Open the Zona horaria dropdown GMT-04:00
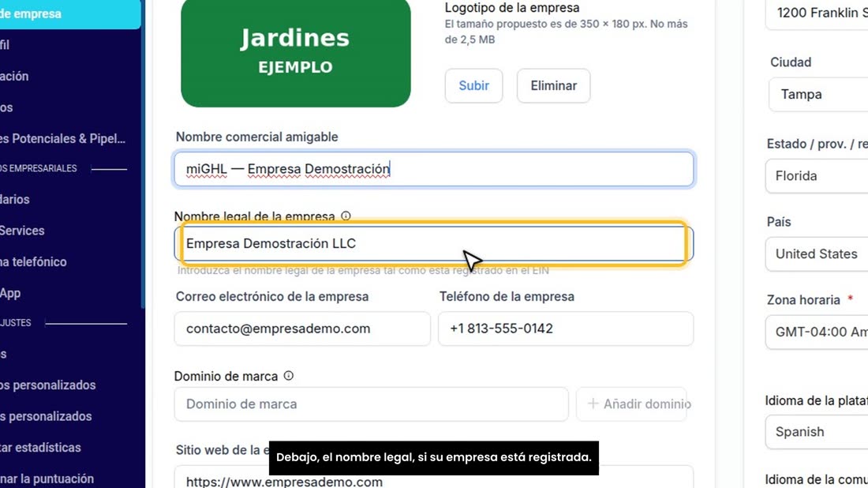Viewport: 868px width, 488px height. (817, 332)
